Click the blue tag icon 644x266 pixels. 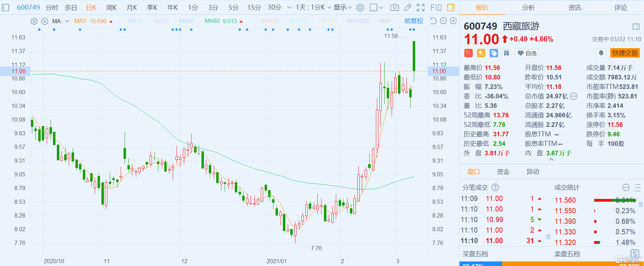tap(494, 53)
